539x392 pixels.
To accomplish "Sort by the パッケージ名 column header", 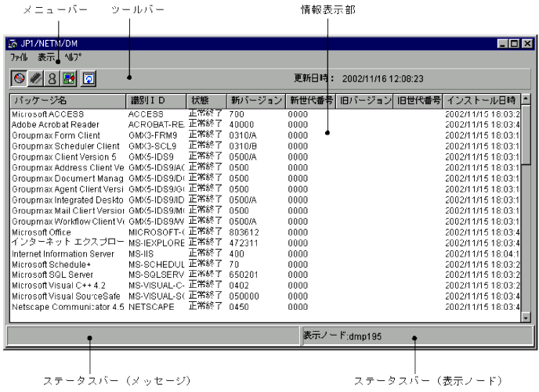I will pyautogui.click(x=68, y=101).
